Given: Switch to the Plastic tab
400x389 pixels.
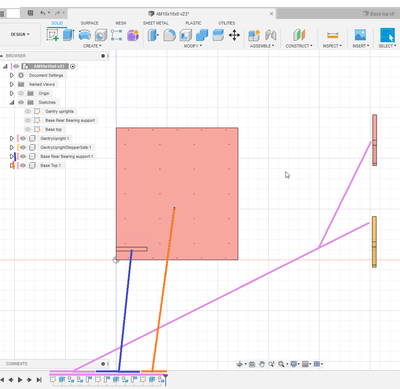Looking at the screenshot, I should (x=193, y=23).
